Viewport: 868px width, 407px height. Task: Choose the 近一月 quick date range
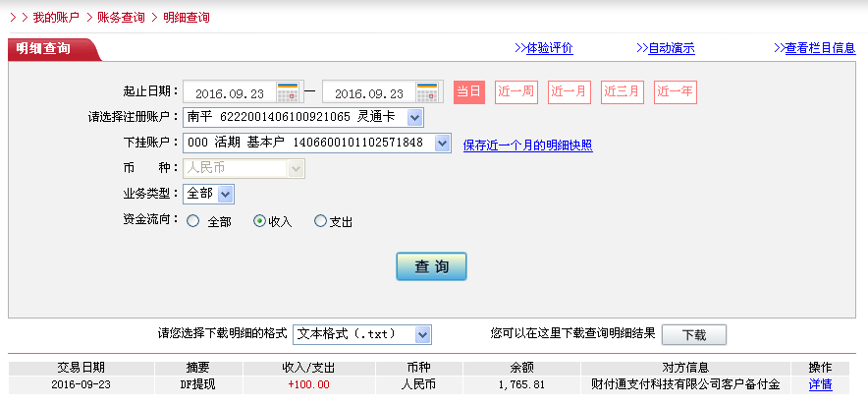click(x=569, y=92)
